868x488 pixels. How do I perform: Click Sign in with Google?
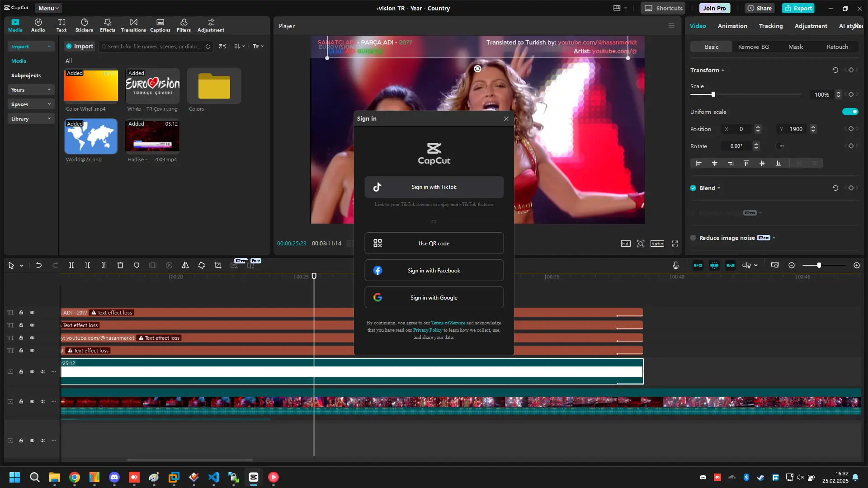[x=434, y=298]
